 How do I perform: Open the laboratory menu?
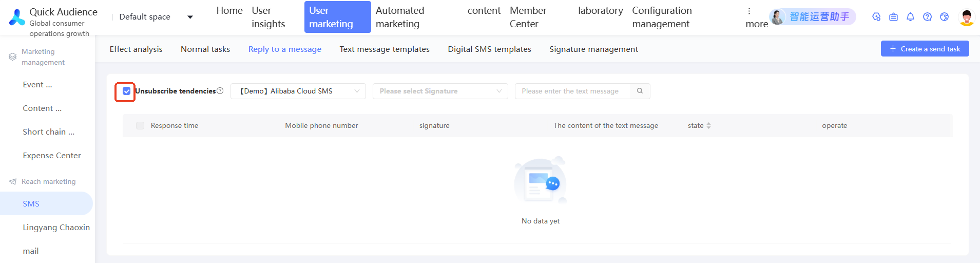(601, 11)
